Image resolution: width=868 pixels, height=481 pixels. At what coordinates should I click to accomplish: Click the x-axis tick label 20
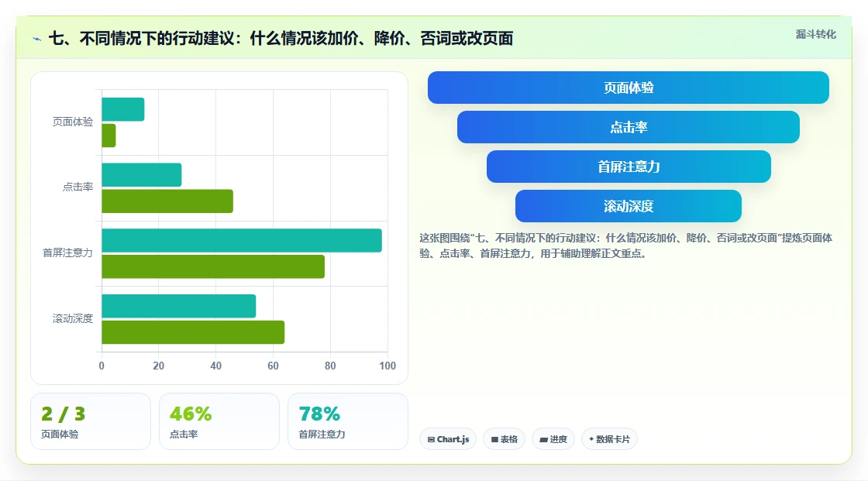(158, 366)
